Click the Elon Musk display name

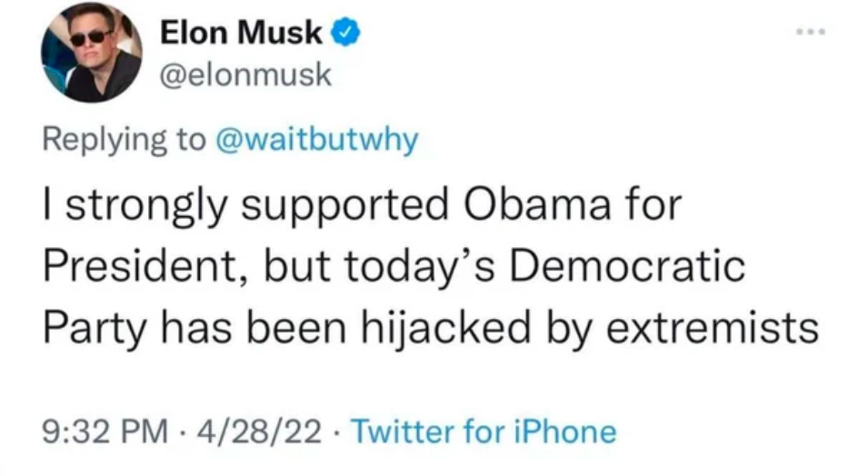pos(241,32)
